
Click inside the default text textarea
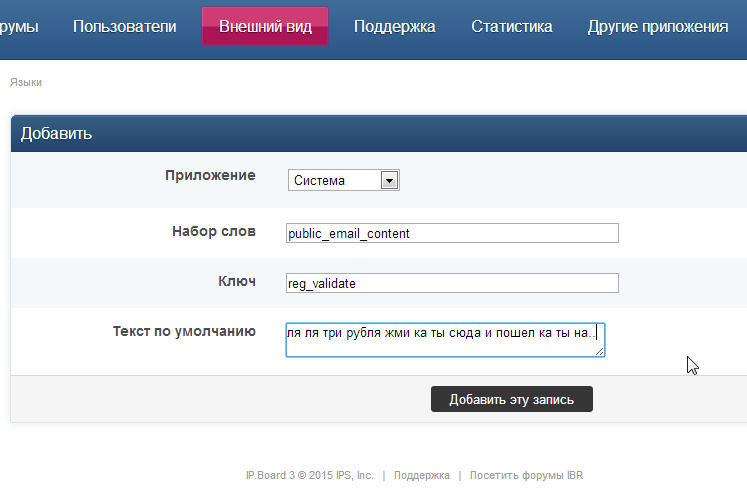444,338
